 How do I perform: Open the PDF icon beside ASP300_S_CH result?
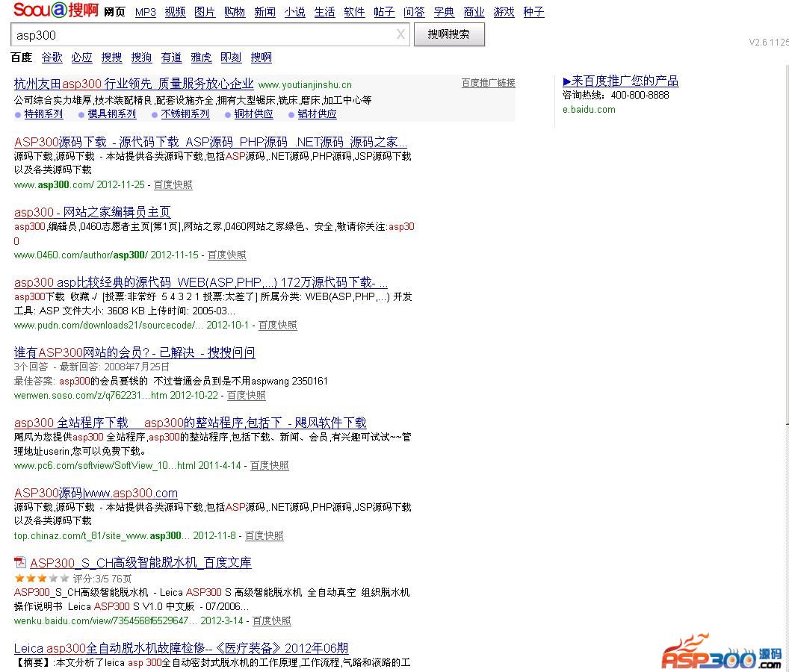(x=20, y=562)
